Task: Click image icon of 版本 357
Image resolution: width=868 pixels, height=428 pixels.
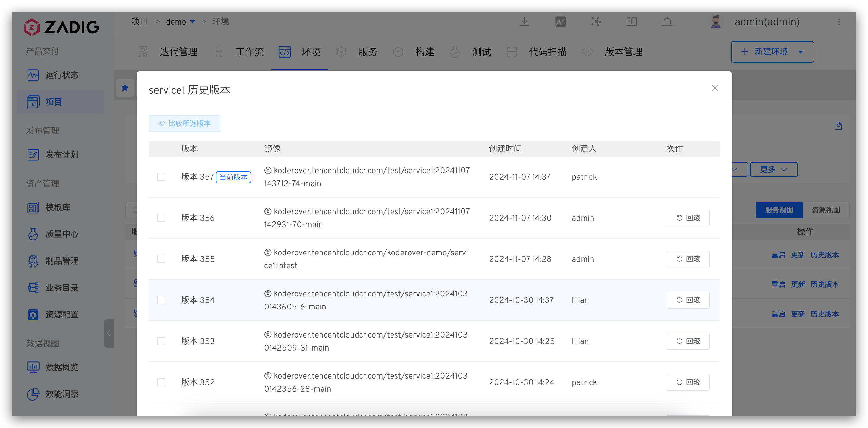Action: pyautogui.click(x=267, y=170)
